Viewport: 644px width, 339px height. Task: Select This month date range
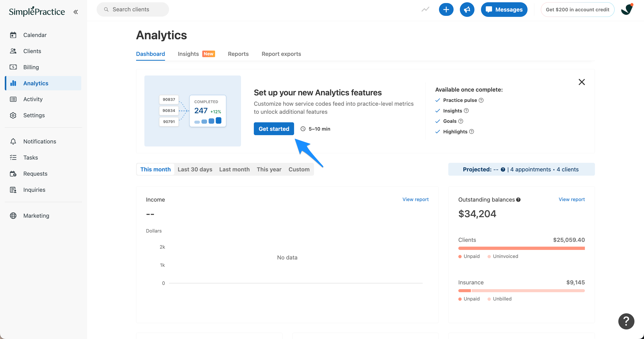(x=155, y=169)
